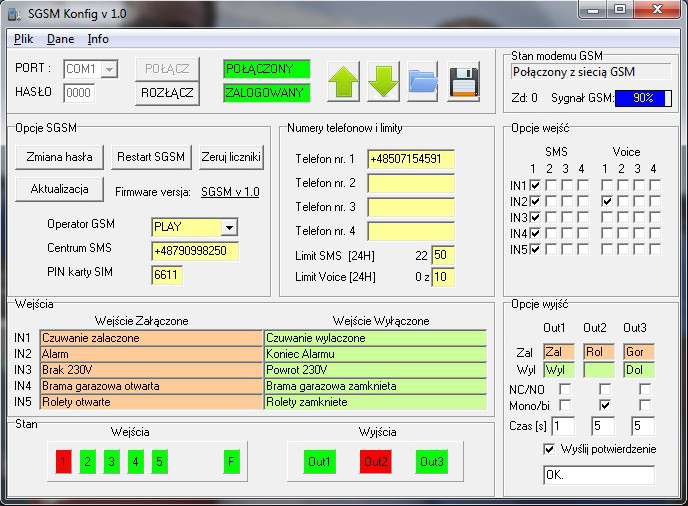
Task: Click the SGSM Konfig title bar app icon
Action: [14, 14]
